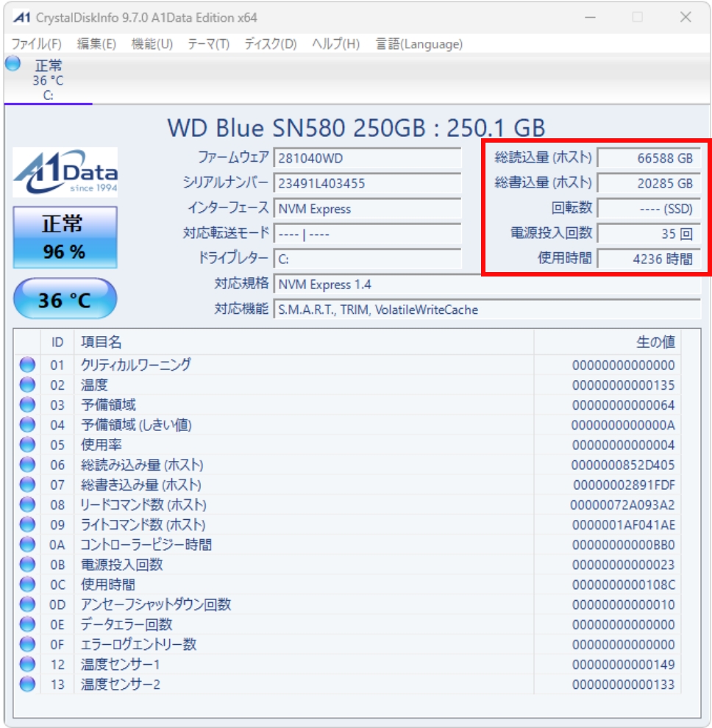
Task: Open the ファイル(F) menu
Action: coord(36,44)
